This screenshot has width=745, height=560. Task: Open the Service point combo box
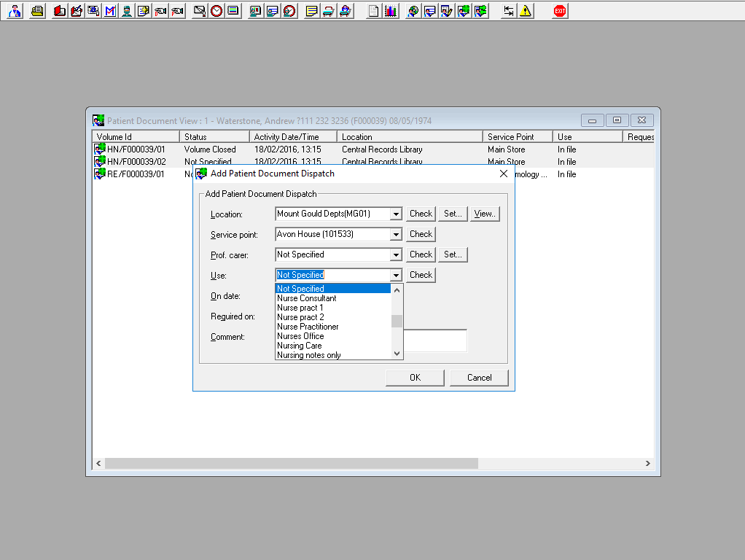(x=396, y=234)
